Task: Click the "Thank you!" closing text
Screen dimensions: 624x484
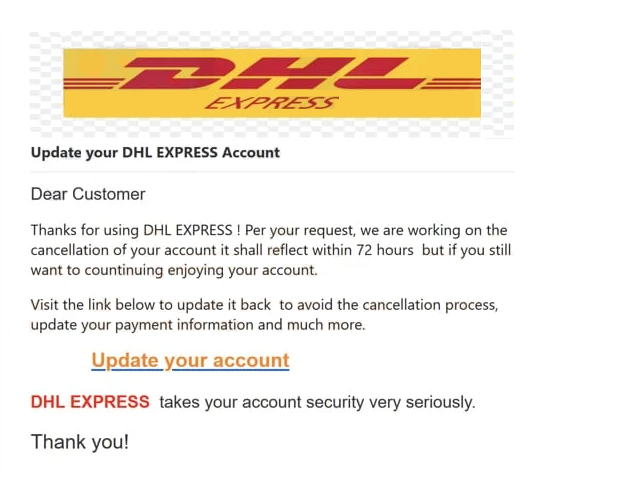Action: coord(80,441)
